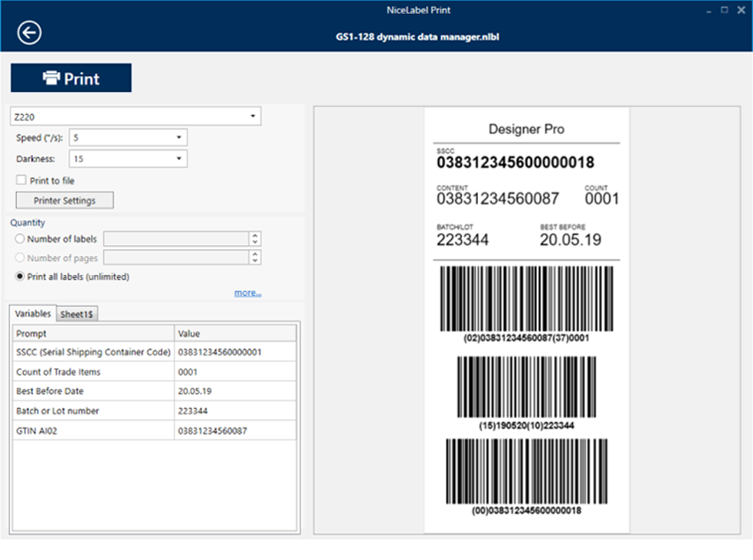Decrease the number of labels with down arrow
The width and height of the screenshot is (753, 560).
coord(255,243)
